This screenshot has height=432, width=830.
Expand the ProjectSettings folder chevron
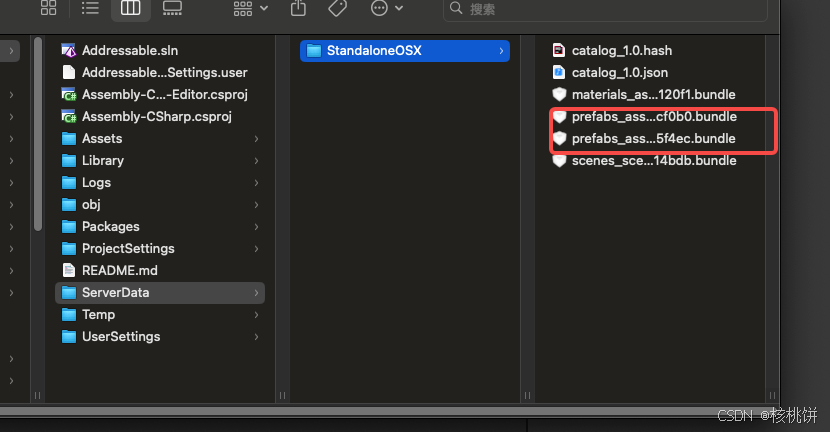click(256, 249)
